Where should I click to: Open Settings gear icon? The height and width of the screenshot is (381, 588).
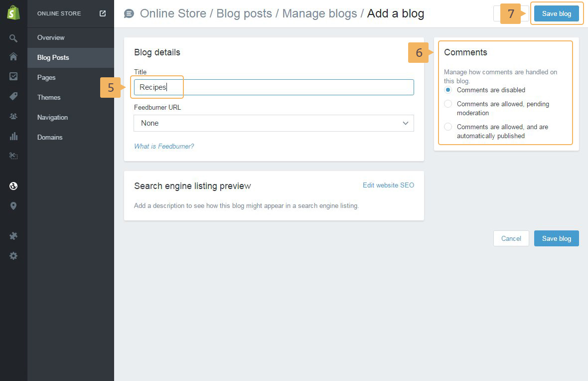pos(13,256)
